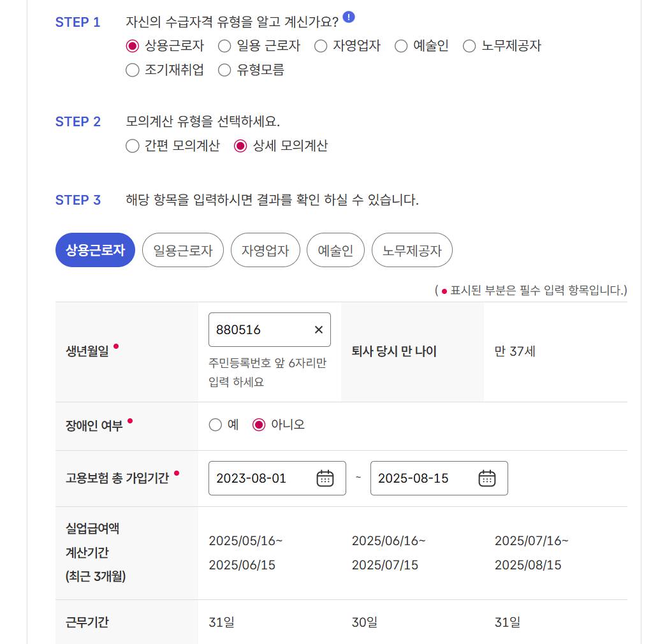Image resolution: width=658 pixels, height=644 pixels.
Task: Select the active 상용근로자 tab
Action: pyautogui.click(x=94, y=250)
